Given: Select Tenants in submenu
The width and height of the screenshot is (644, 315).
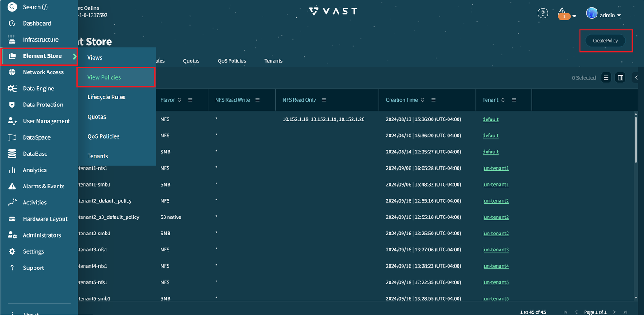Looking at the screenshot, I should click(x=116, y=156).
